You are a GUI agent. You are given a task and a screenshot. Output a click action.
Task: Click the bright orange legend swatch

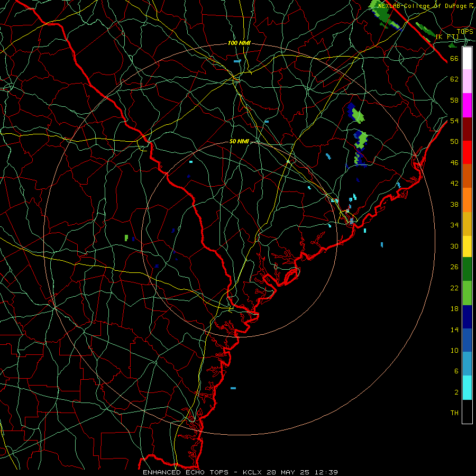coord(467,200)
